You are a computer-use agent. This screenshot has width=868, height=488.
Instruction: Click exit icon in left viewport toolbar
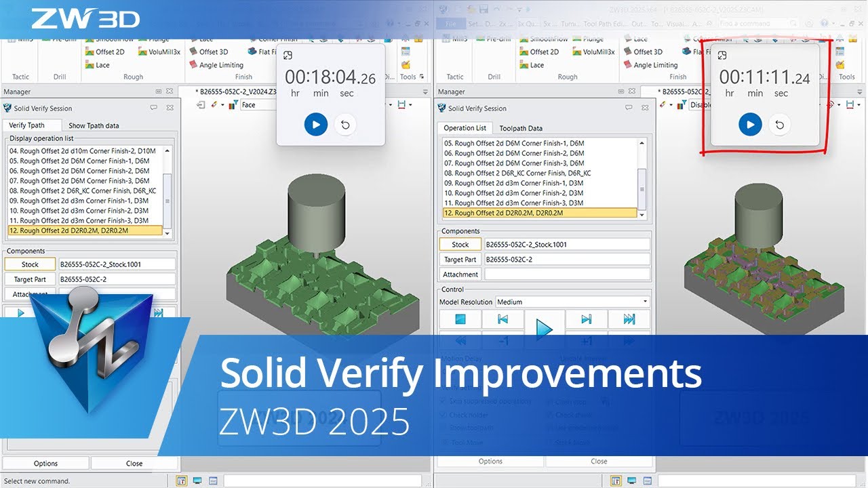[x=201, y=104]
